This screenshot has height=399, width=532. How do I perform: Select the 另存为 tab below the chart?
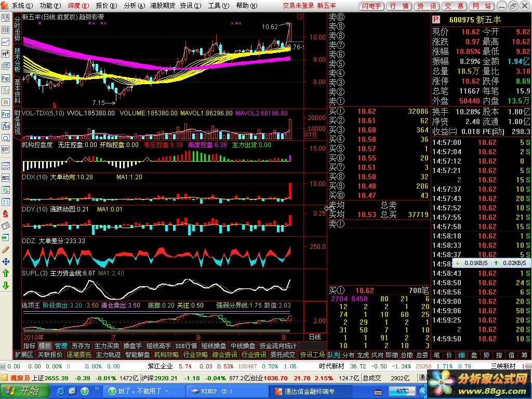[x=81, y=346]
